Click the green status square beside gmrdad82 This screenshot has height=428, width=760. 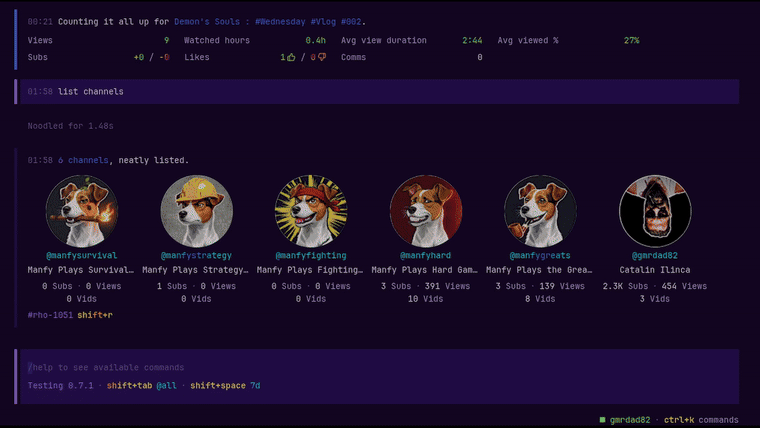[x=602, y=420]
